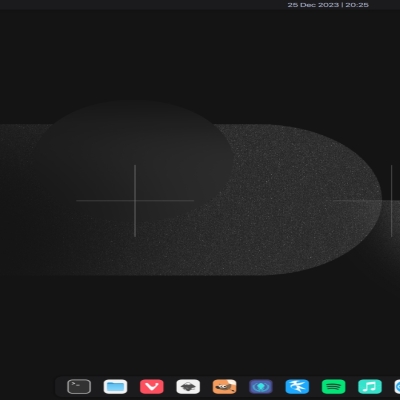Click the 20:25 clock in top bar
This screenshot has height=400, width=400.
click(357, 5)
